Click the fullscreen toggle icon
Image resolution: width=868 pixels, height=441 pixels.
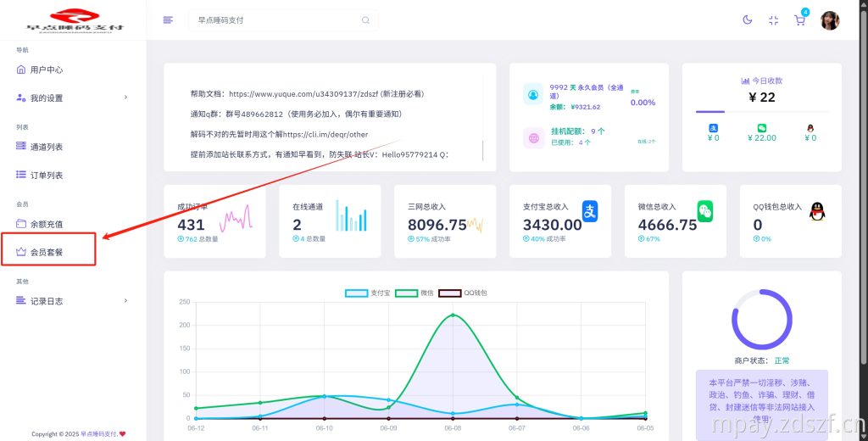coord(773,20)
